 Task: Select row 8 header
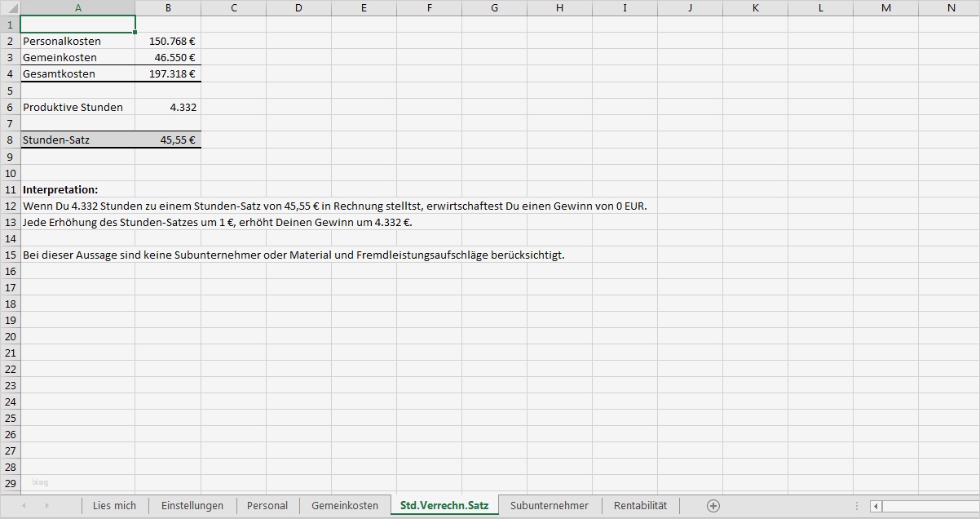pos(9,140)
